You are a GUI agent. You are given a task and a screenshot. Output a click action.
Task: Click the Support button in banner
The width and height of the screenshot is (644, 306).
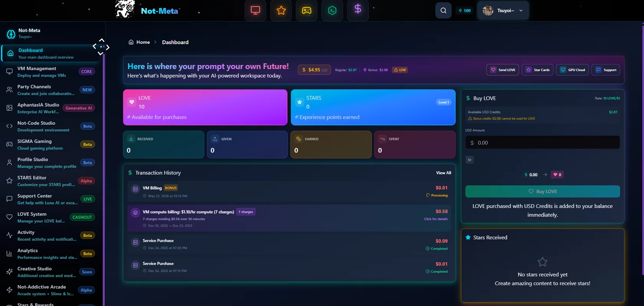pyautogui.click(x=606, y=70)
